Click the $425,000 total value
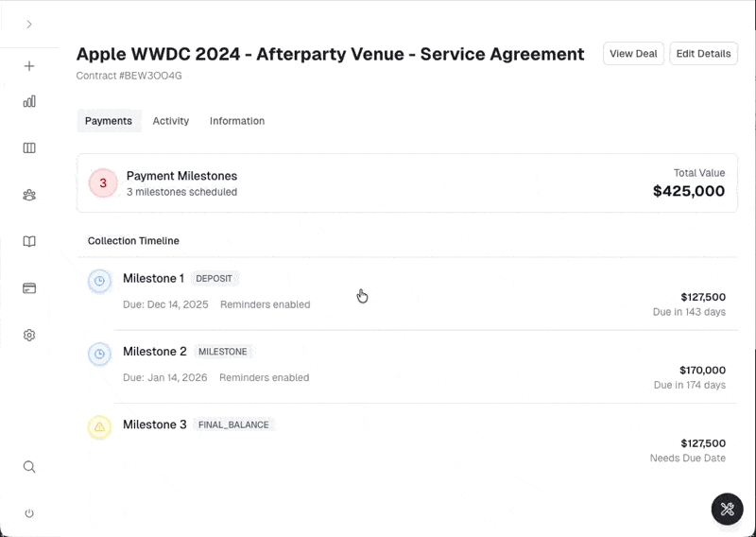Screen dimensions: 756x537 (689, 191)
